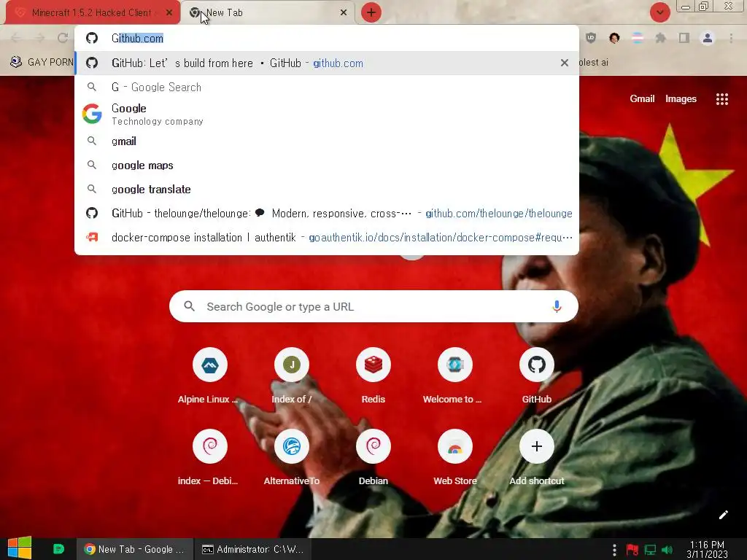The width and height of the screenshot is (747, 560).
Task: Expand the tab search dropdown arrow
Action: tap(659, 12)
